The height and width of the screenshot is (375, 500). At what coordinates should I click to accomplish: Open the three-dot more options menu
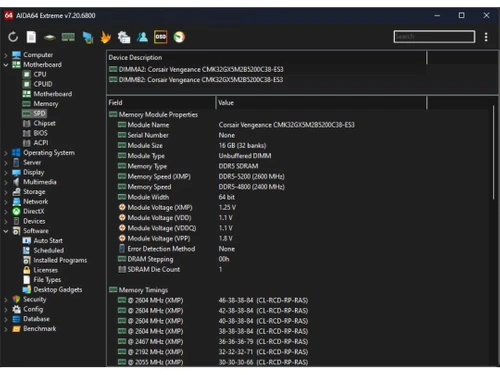point(486,37)
